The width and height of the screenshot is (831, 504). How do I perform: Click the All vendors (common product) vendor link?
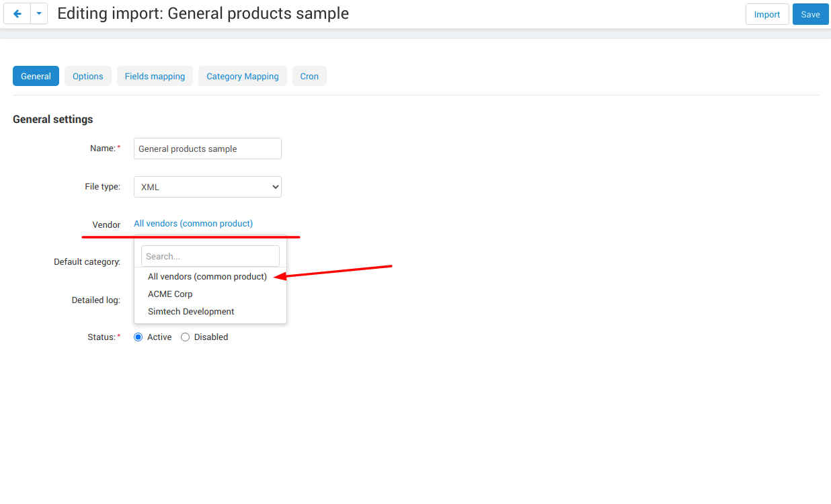(193, 223)
